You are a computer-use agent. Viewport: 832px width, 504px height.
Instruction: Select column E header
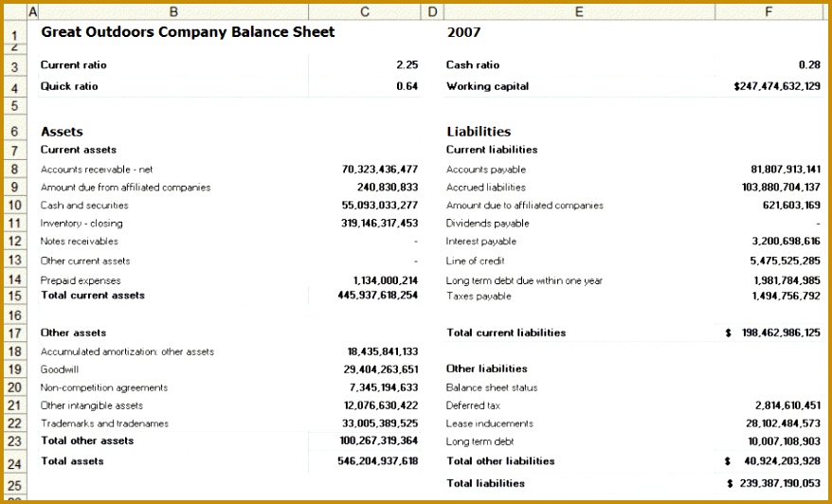point(579,11)
